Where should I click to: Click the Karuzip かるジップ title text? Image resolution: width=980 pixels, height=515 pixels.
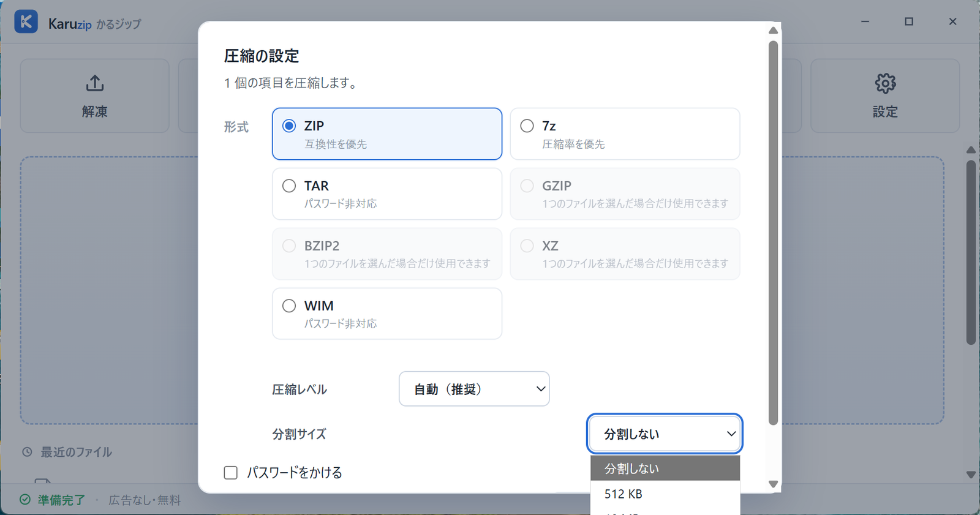click(95, 24)
